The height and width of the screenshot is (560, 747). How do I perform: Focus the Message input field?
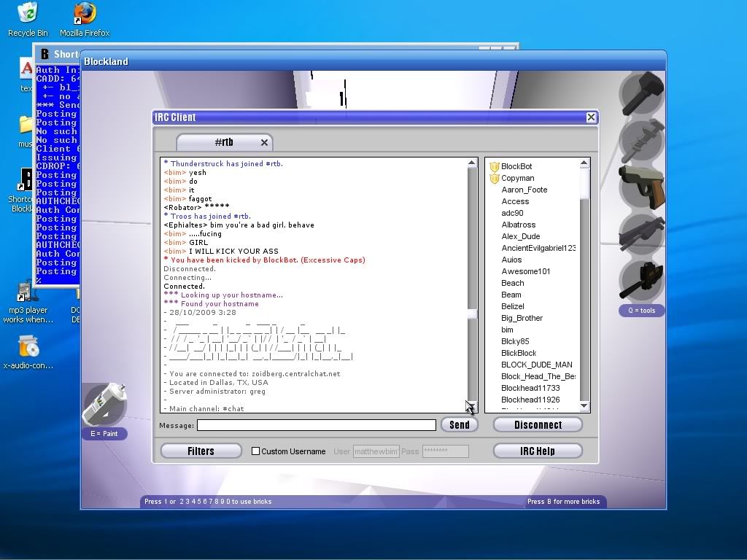click(317, 425)
